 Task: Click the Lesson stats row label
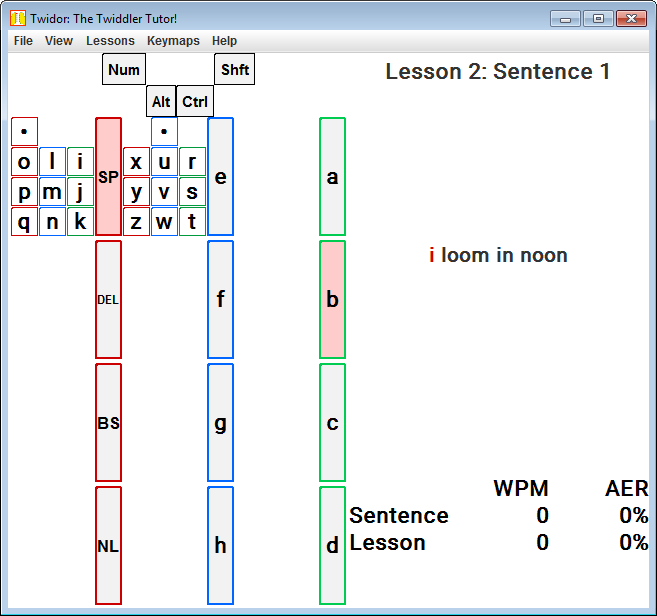point(387,542)
